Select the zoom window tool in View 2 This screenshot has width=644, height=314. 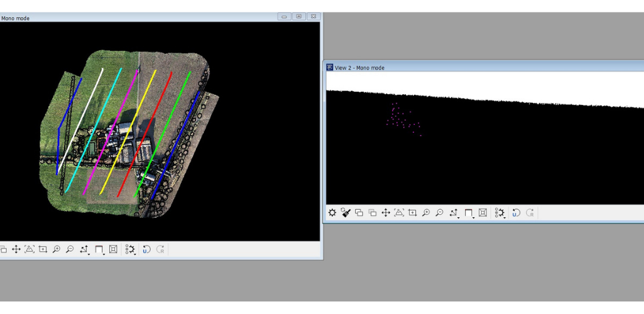412,213
